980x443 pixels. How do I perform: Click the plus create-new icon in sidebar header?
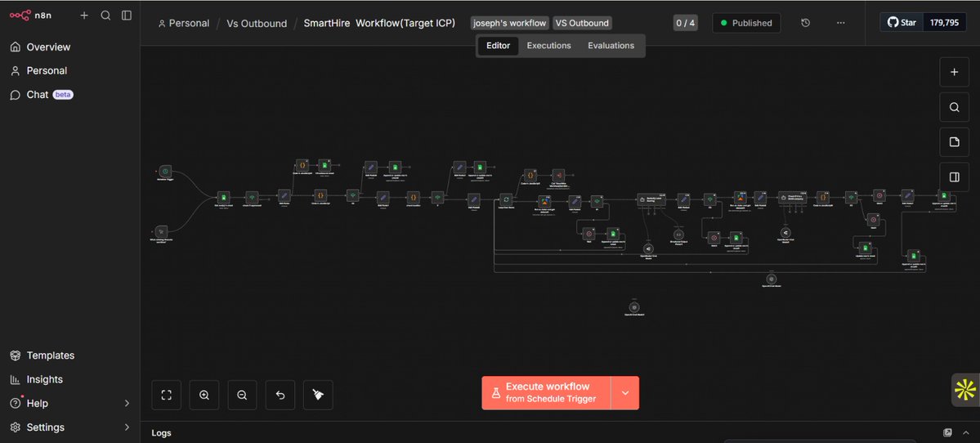click(84, 15)
